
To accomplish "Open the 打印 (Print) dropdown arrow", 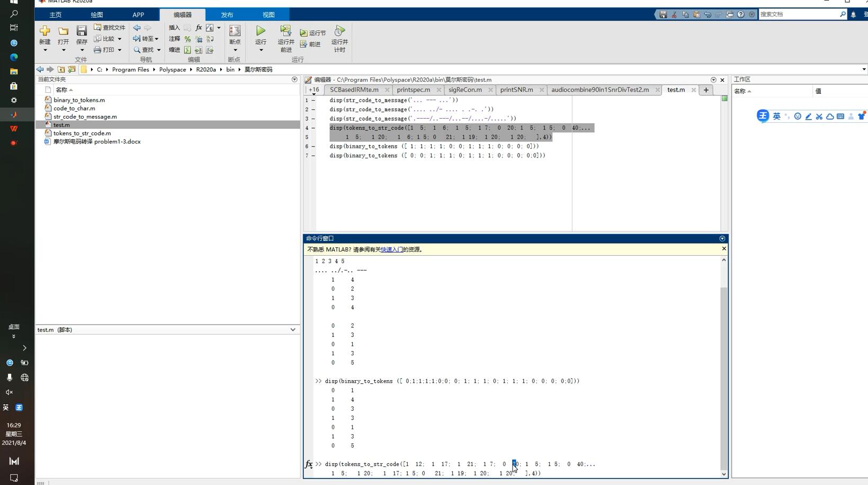I will point(120,50).
